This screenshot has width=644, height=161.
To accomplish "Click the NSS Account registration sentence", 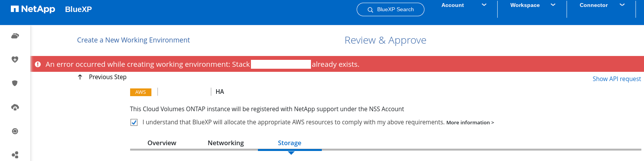I will pos(267,109).
